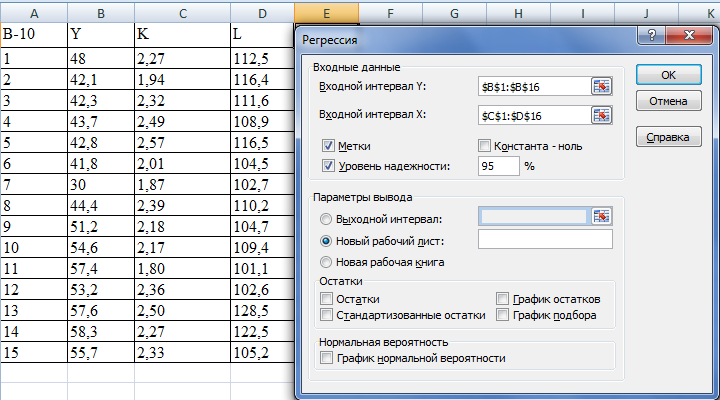Enable the График подбора checkbox
Viewport: 720px width, 400px height.
click(502, 315)
